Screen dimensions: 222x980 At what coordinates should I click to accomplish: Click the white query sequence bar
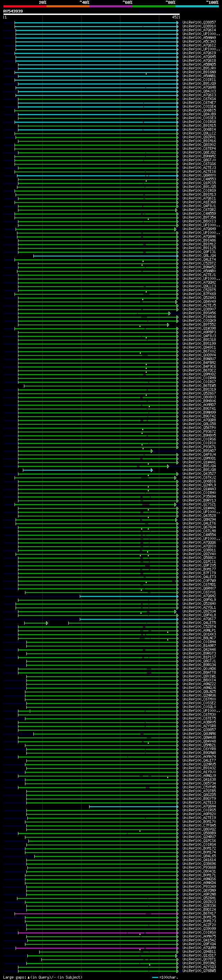(x=91, y=14)
